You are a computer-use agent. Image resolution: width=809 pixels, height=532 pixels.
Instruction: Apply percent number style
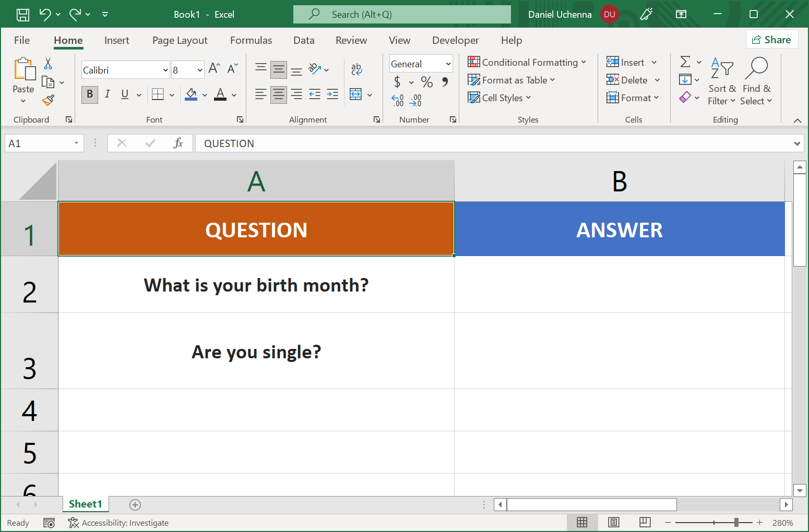(426, 82)
